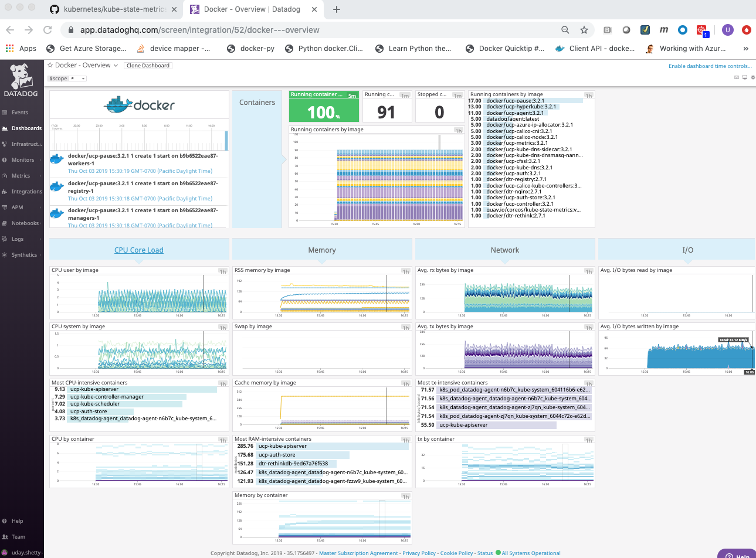The width and height of the screenshot is (756, 558).
Task: Open the Python docker.Cli bookmark
Action: tap(324, 49)
